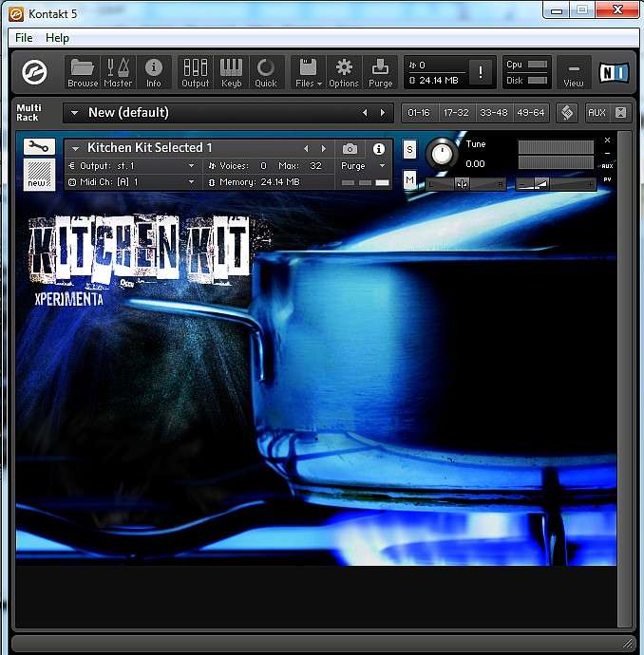This screenshot has height=655, width=644.
Task: Open the Files menu
Action: point(309,73)
